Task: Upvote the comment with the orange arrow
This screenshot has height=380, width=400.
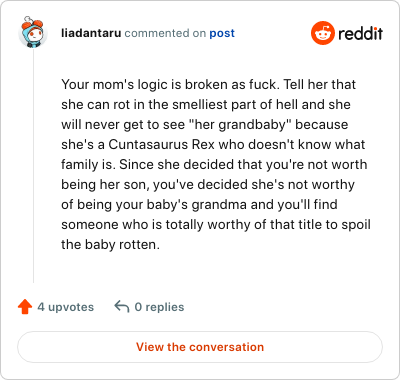Action: [x=25, y=307]
